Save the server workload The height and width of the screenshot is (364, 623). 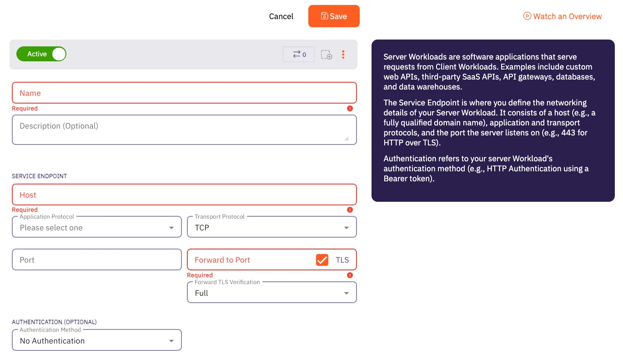coord(334,16)
